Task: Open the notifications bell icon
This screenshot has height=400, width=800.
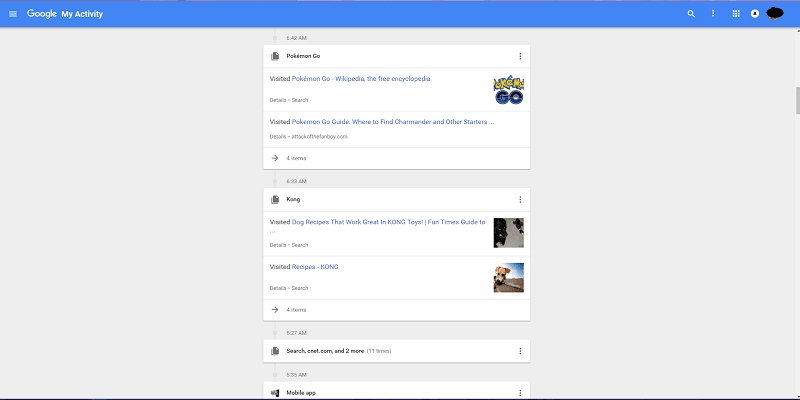Action: [x=755, y=14]
